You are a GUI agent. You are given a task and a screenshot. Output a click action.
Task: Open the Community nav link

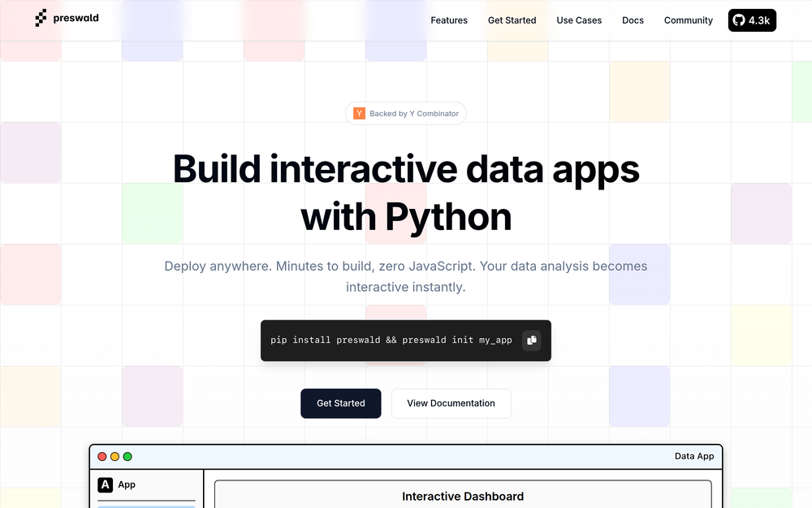click(x=689, y=20)
